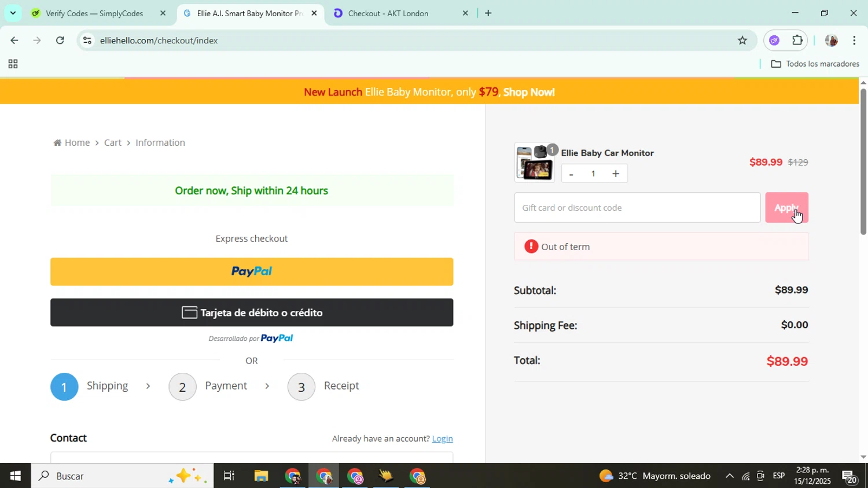Open the active Chrome window taskbar icon

click(324, 476)
